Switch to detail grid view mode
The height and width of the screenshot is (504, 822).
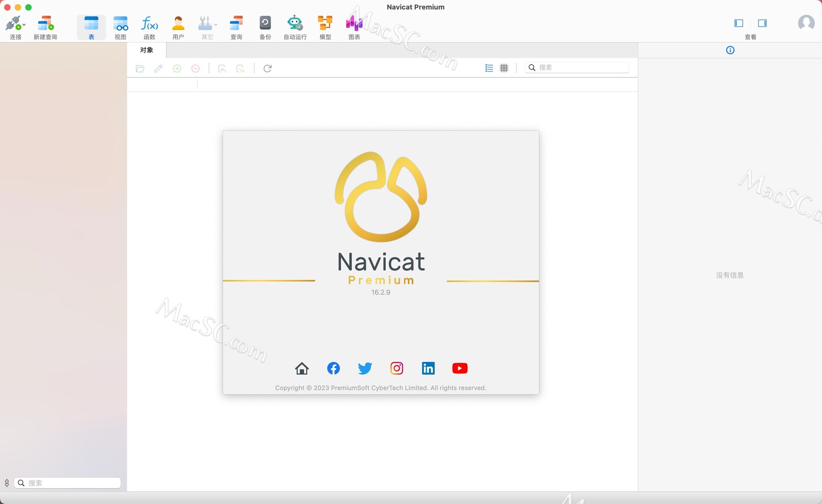[x=504, y=68]
